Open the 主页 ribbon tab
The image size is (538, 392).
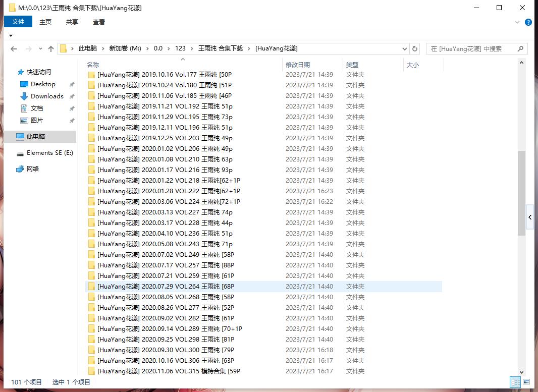[x=45, y=22]
